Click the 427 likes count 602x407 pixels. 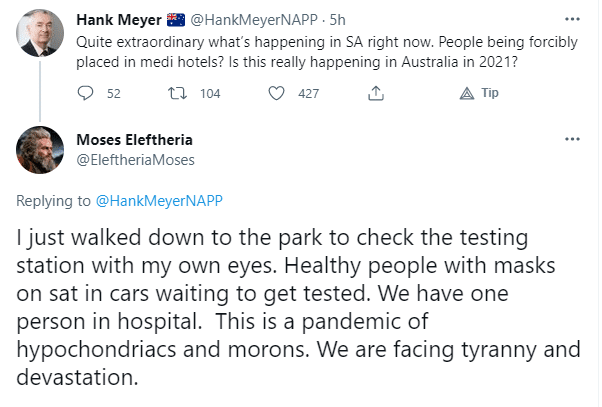308,94
